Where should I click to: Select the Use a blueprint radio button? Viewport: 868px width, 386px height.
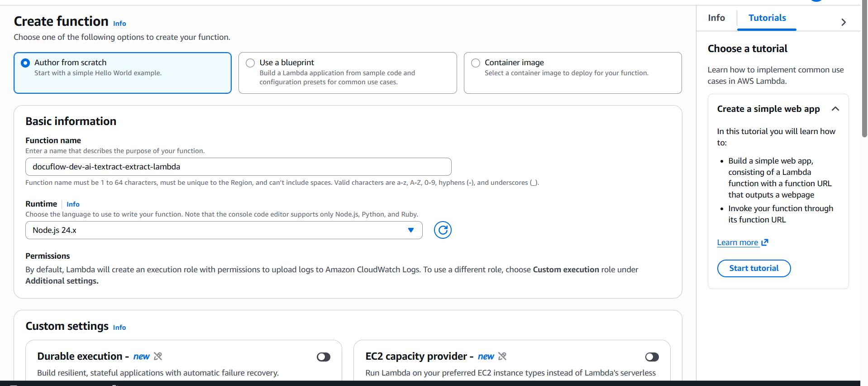click(x=250, y=63)
